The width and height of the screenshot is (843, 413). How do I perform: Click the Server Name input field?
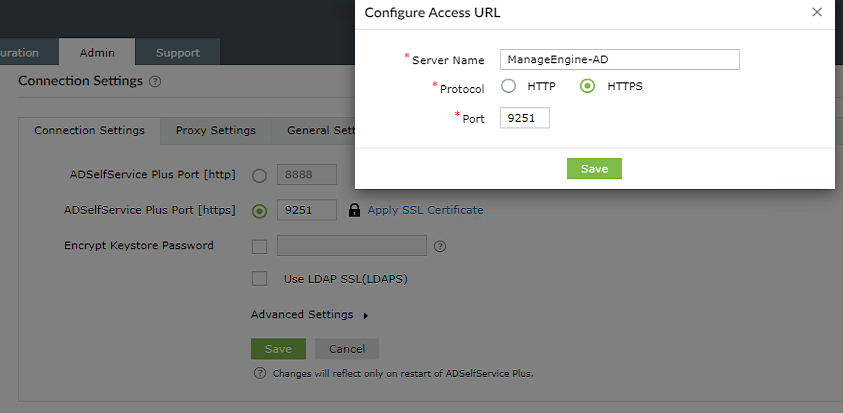(619, 60)
